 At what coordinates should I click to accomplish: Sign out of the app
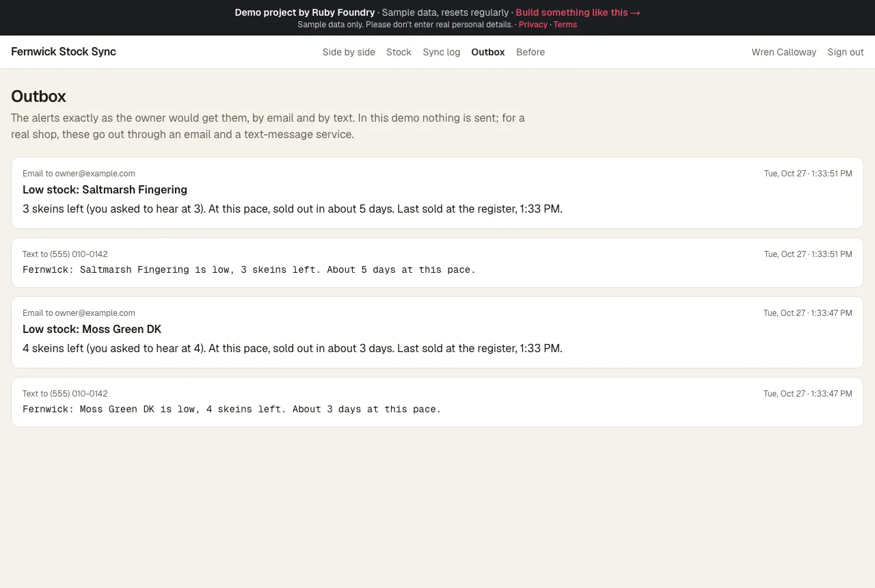846,52
